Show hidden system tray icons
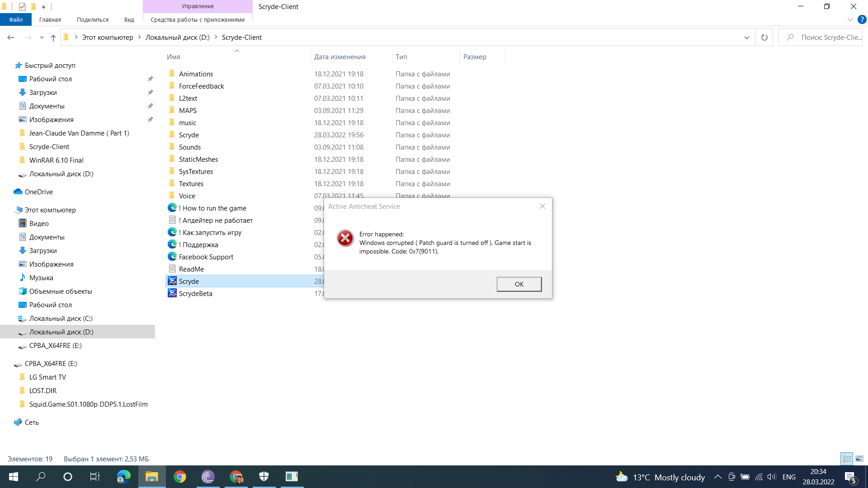Viewport: 868px width, 488px height. point(717,477)
